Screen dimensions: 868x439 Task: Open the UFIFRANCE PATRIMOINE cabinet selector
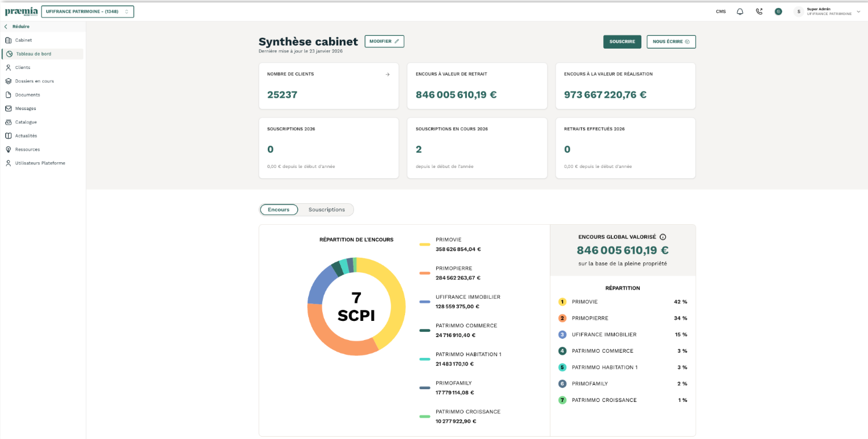[87, 12]
